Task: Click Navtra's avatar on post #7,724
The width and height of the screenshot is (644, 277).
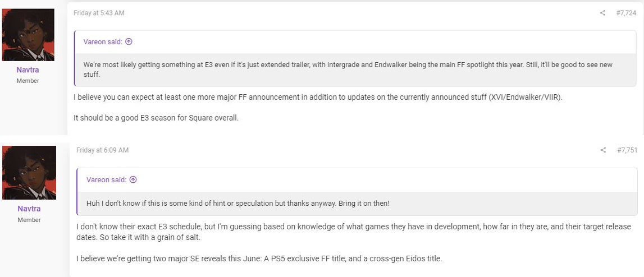Action: coord(28,35)
